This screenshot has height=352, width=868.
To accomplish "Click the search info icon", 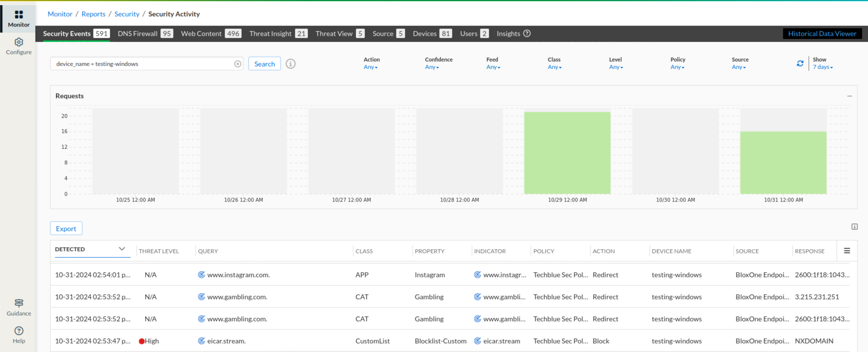I will tap(290, 64).
